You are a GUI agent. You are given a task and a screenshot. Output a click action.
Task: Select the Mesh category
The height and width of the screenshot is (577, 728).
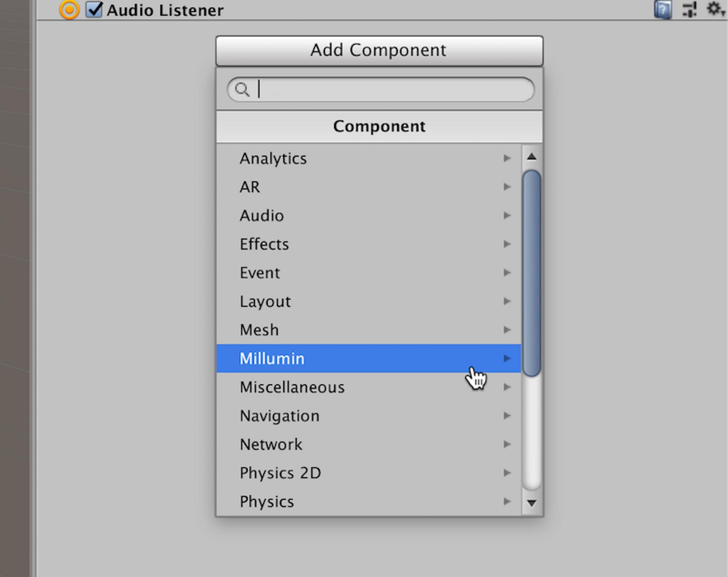(259, 330)
